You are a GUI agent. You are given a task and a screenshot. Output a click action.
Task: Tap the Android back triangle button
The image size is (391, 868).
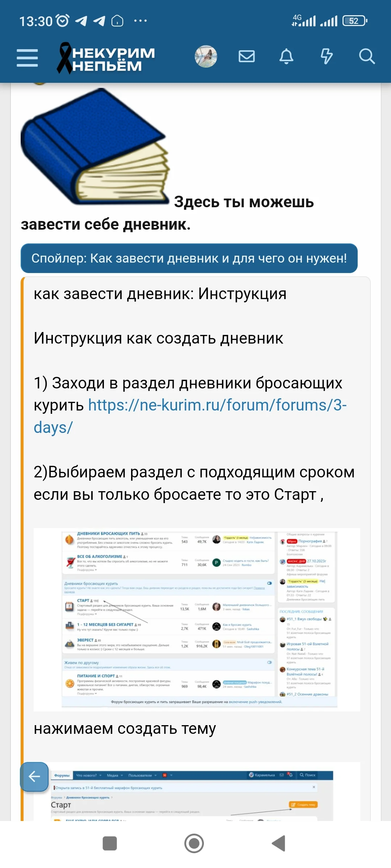279,843
